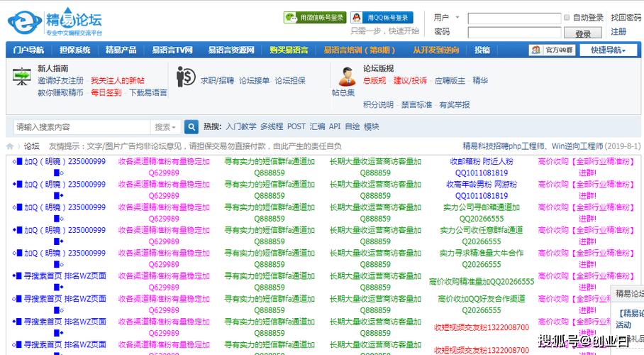This screenshot has width=644, height=355.
Task: Go to forum home via house icon
Action: [10, 146]
